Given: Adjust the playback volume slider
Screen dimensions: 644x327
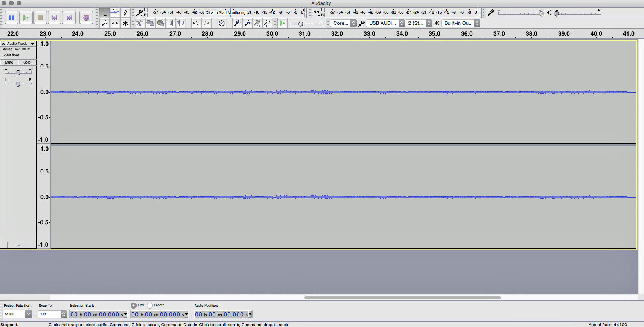Looking at the screenshot, I should coord(556,14).
